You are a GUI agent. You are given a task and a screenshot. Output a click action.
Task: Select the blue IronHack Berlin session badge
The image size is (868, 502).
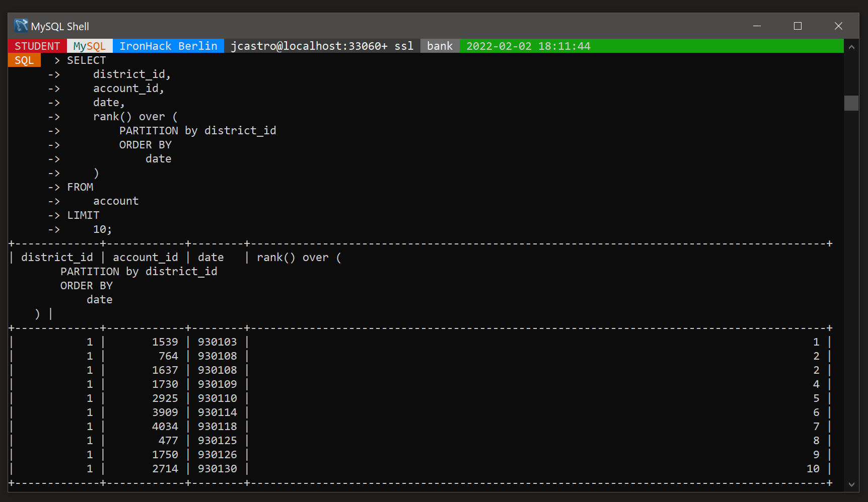click(168, 45)
